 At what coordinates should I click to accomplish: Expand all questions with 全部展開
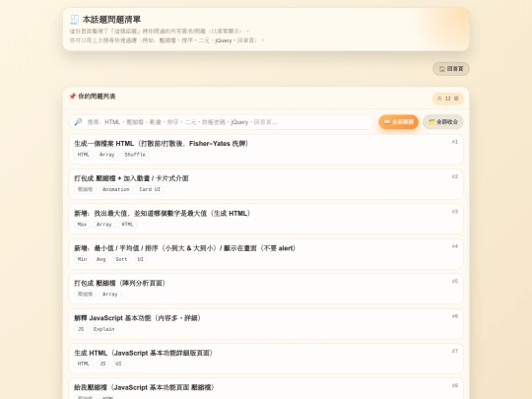coord(398,122)
